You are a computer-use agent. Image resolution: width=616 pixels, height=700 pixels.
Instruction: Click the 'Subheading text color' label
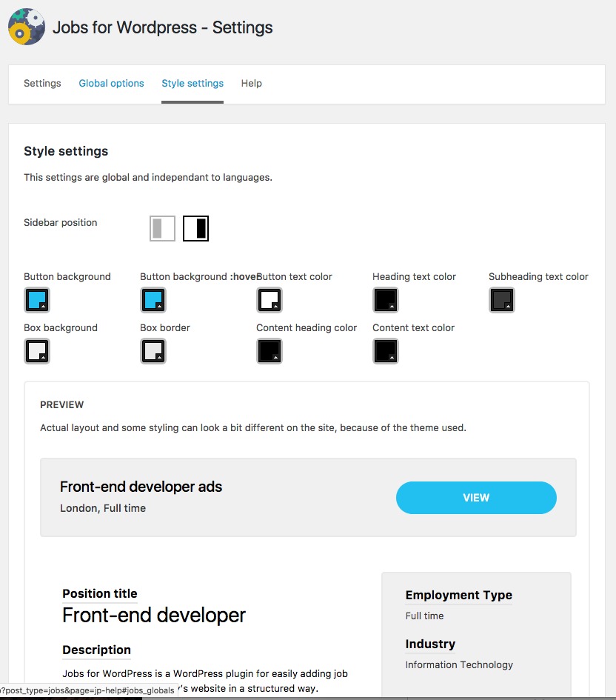(x=538, y=277)
